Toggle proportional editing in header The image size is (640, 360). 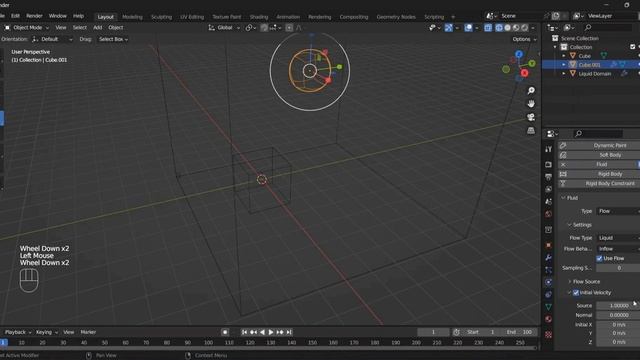click(x=289, y=28)
